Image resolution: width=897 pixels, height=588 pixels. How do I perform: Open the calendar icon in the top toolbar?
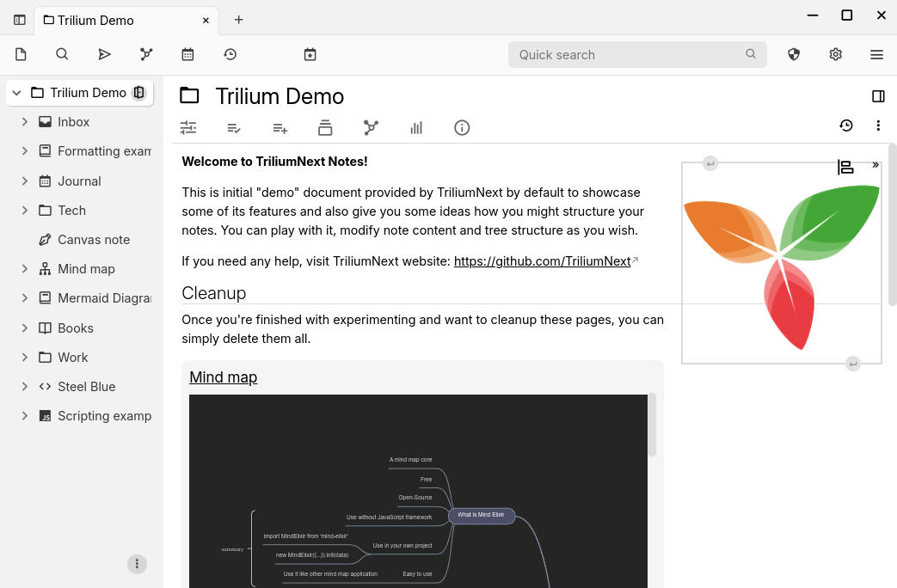click(187, 54)
